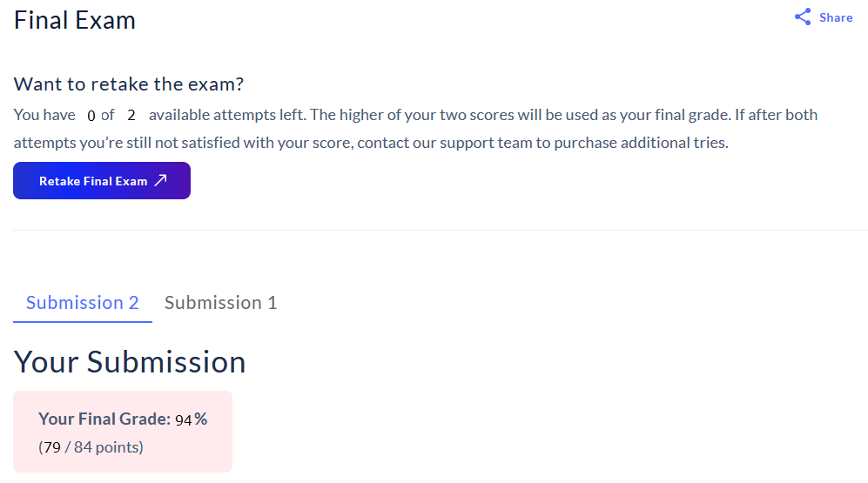Click the Share icon

pyautogui.click(x=803, y=17)
